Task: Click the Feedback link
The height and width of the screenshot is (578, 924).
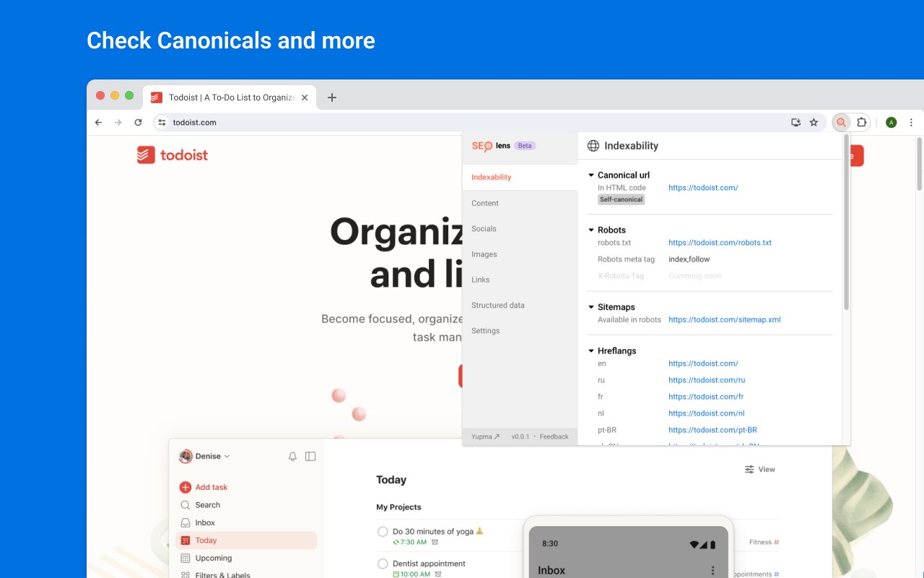Action: click(x=554, y=436)
